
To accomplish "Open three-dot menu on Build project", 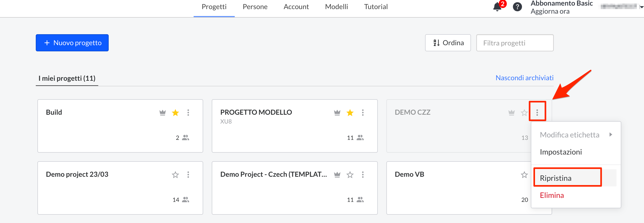I will click(188, 113).
